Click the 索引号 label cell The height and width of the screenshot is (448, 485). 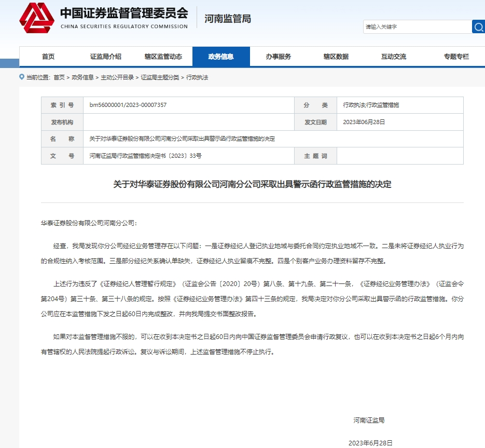pyautogui.click(x=62, y=105)
